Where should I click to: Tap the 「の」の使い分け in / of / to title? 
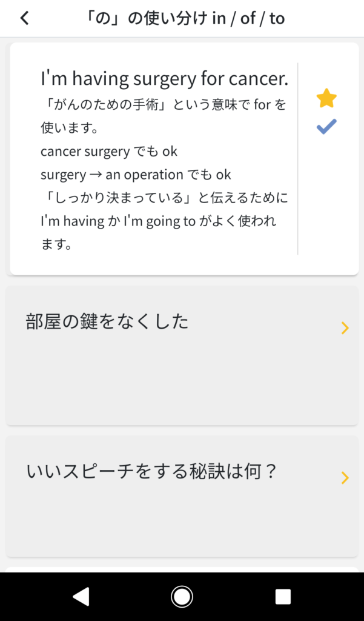185,18
